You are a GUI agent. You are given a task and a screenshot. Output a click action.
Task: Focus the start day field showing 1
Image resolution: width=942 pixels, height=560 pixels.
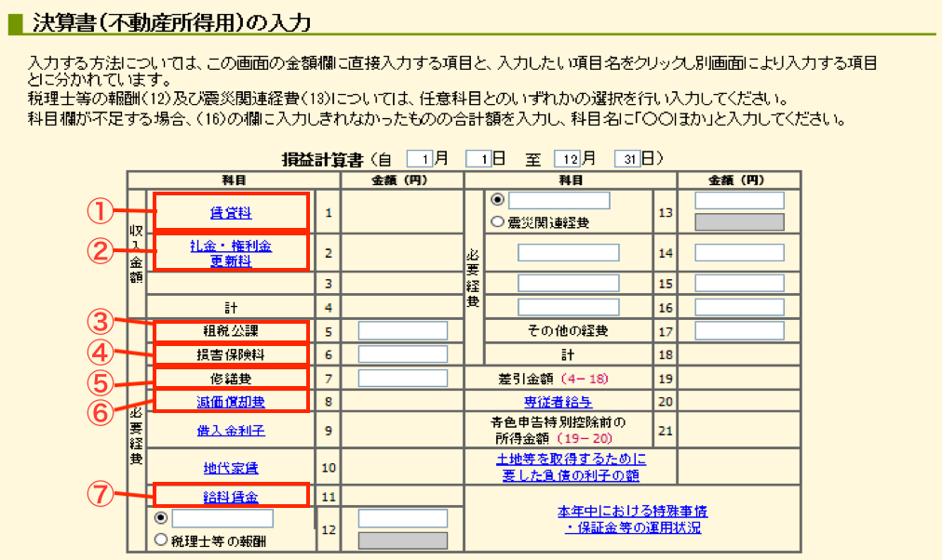click(x=478, y=159)
